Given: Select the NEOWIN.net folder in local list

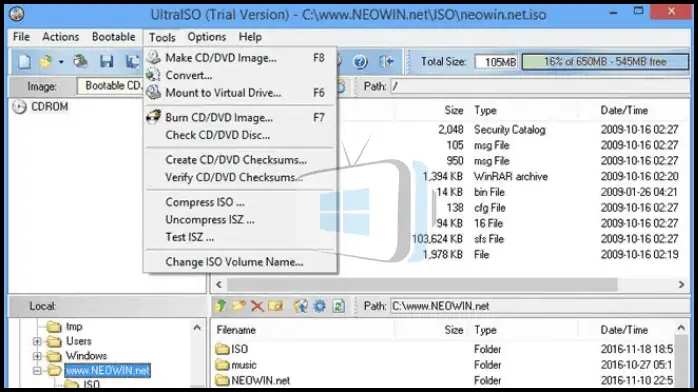Looking at the screenshot, I should pos(253,380).
